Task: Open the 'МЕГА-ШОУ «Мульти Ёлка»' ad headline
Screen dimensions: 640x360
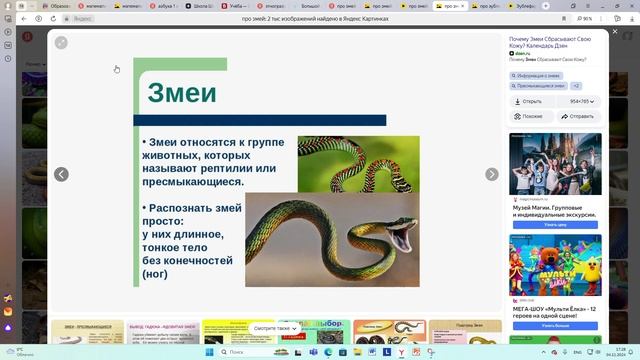Action: click(554, 312)
